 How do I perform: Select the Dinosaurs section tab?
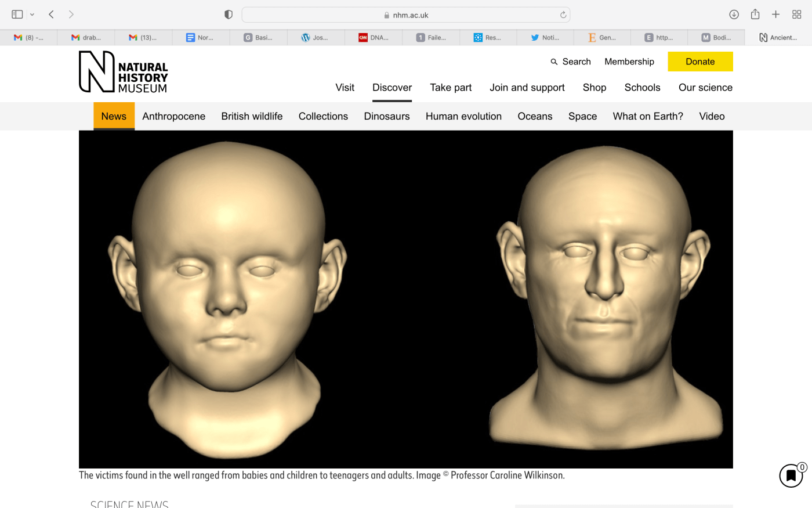(x=386, y=116)
